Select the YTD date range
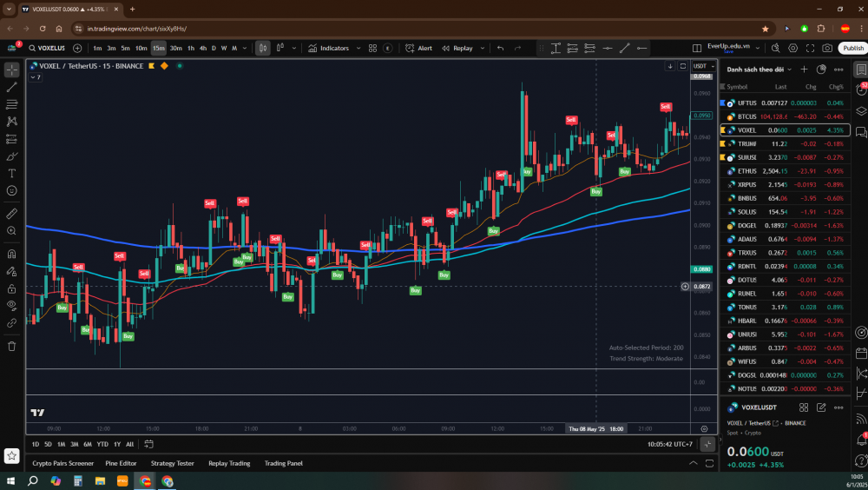Screen dimensions: 868x490 tap(102, 444)
